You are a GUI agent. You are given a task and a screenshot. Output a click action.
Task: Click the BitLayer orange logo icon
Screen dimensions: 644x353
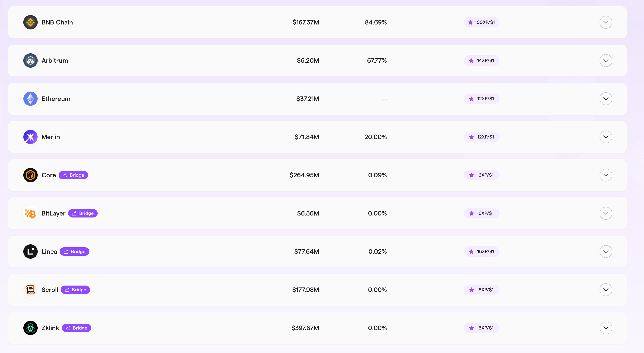tap(30, 213)
